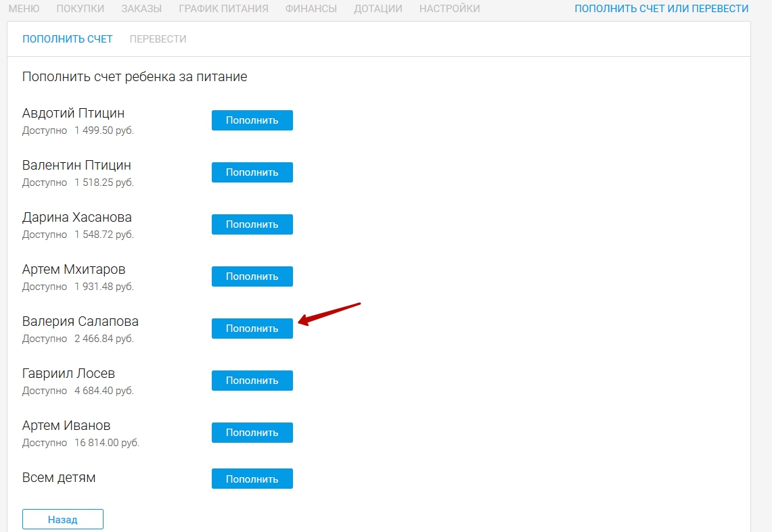Click the balance 1 931.48 руб.

click(104, 287)
